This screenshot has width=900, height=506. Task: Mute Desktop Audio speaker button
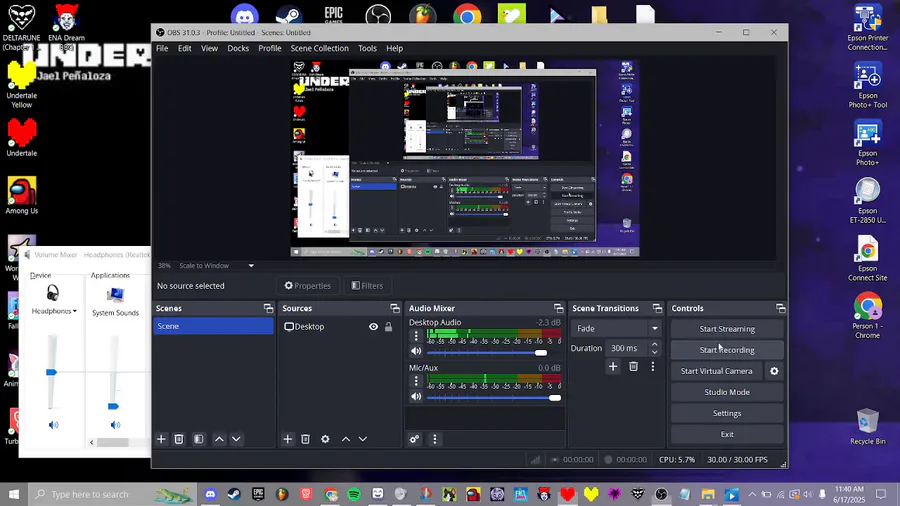click(416, 351)
